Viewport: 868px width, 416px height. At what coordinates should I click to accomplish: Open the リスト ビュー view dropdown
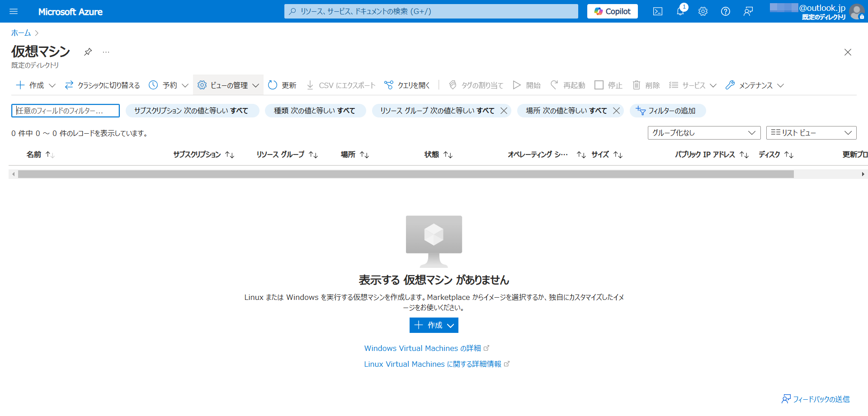pos(811,133)
